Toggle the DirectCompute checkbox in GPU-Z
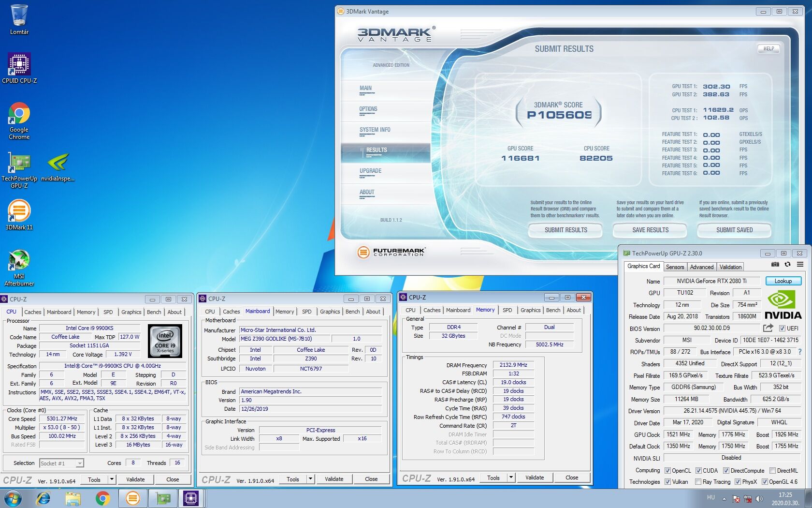 (726, 471)
